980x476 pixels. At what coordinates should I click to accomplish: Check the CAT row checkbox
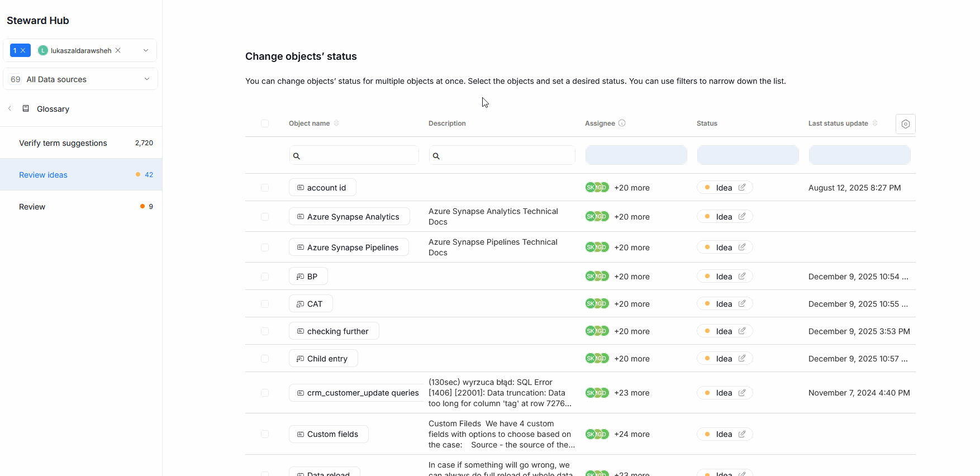pos(265,304)
